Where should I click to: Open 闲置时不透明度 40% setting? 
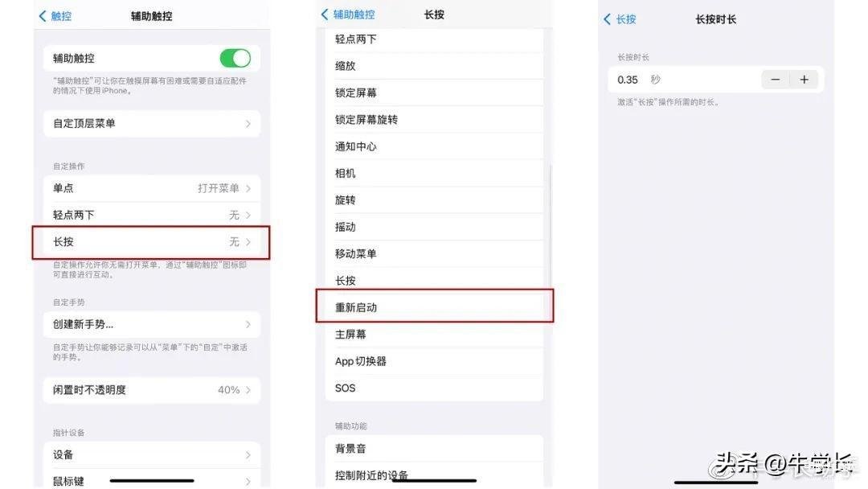click(x=152, y=390)
